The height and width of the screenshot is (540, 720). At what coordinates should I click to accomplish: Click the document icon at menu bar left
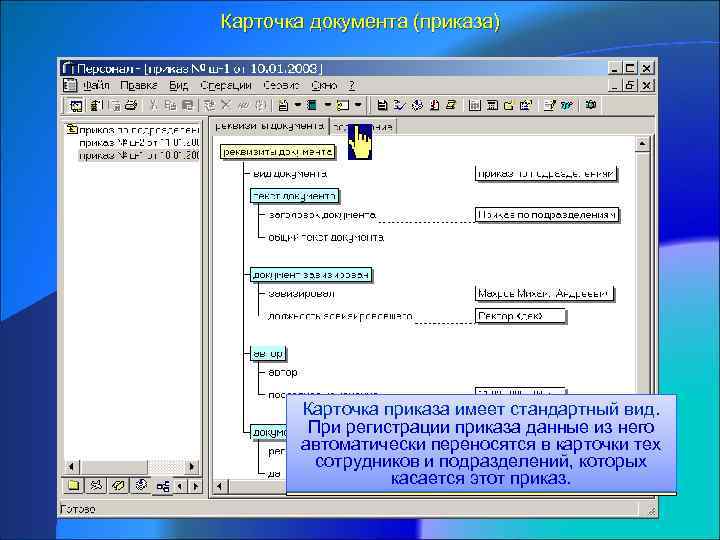coord(70,85)
